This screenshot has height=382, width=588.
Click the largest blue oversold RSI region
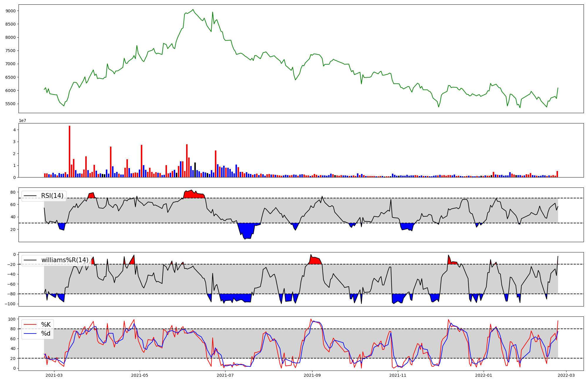point(246,229)
